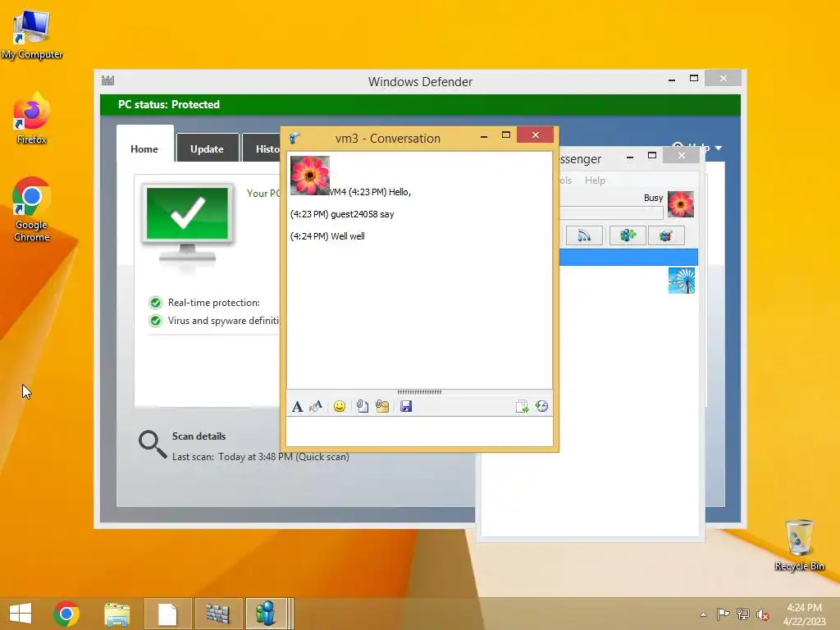The width and height of the screenshot is (840, 630).
Task: Click the 'VM4 (4:23 PM) Hello,' message
Action: 370,192
